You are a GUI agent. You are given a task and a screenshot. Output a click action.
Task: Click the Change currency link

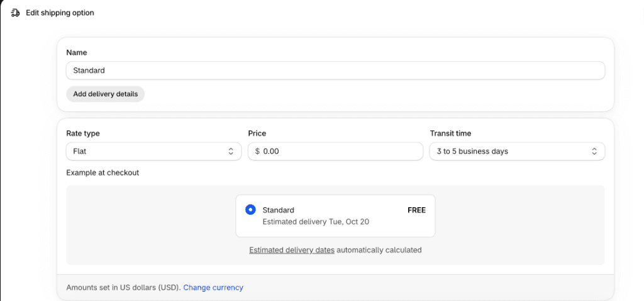click(x=213, y=287)
